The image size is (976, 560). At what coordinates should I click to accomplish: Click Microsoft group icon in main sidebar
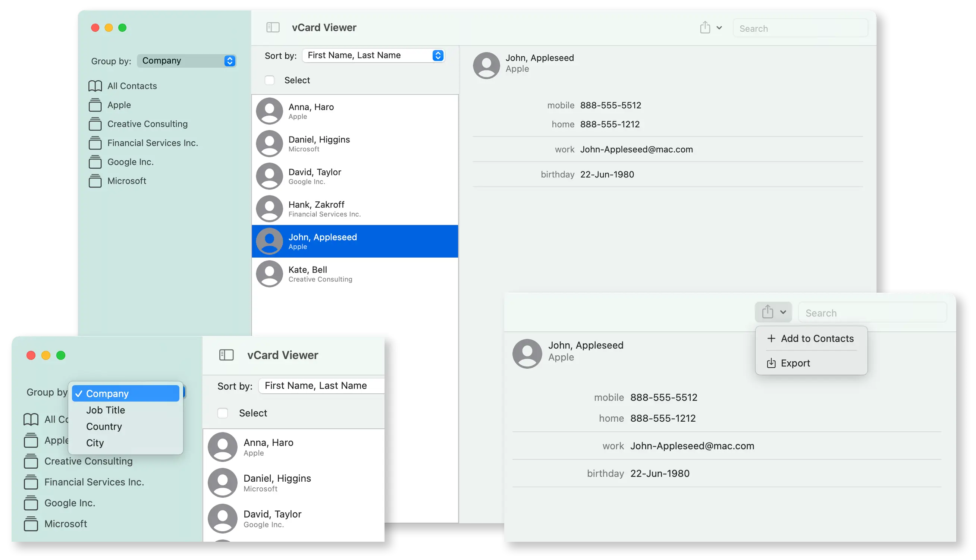[x=95, y=181]
